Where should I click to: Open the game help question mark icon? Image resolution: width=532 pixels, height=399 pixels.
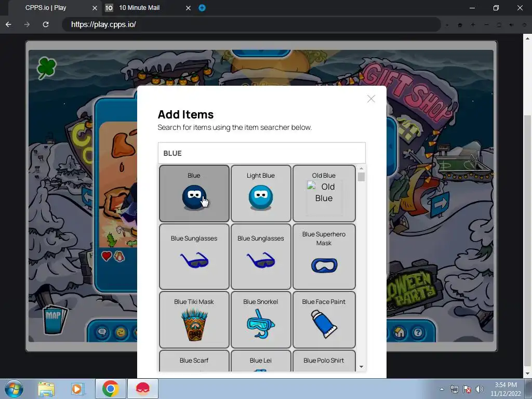coord(418,332)
